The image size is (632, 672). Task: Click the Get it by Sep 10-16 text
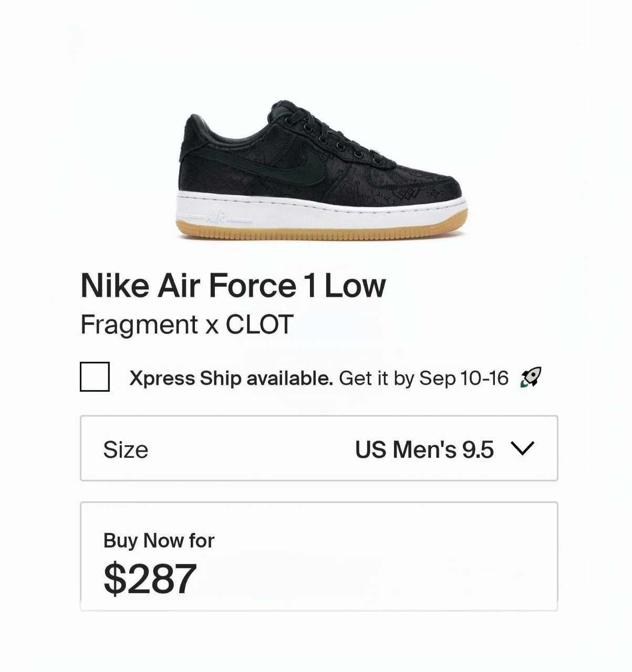click(x=424, y=378)
